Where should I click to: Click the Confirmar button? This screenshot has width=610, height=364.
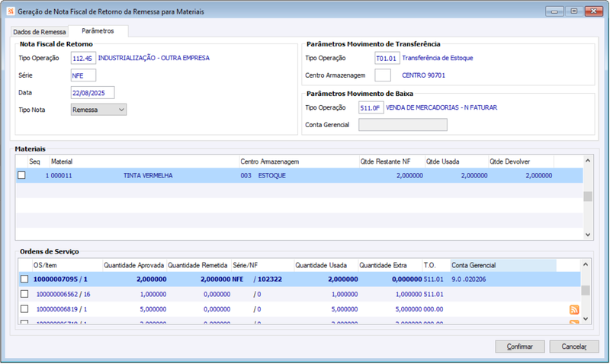[520, 346]
